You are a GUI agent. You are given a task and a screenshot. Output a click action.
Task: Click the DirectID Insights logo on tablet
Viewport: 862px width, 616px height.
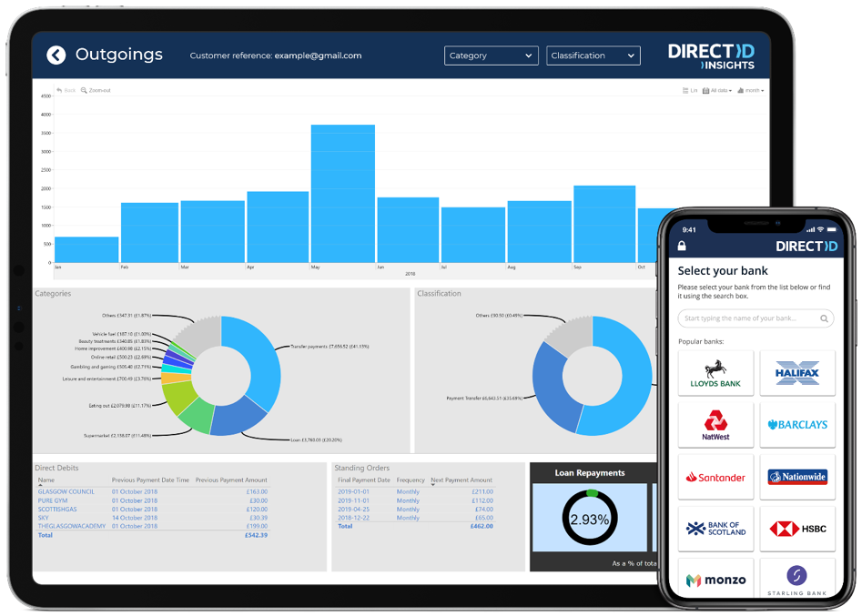click(x=711, y=56)
